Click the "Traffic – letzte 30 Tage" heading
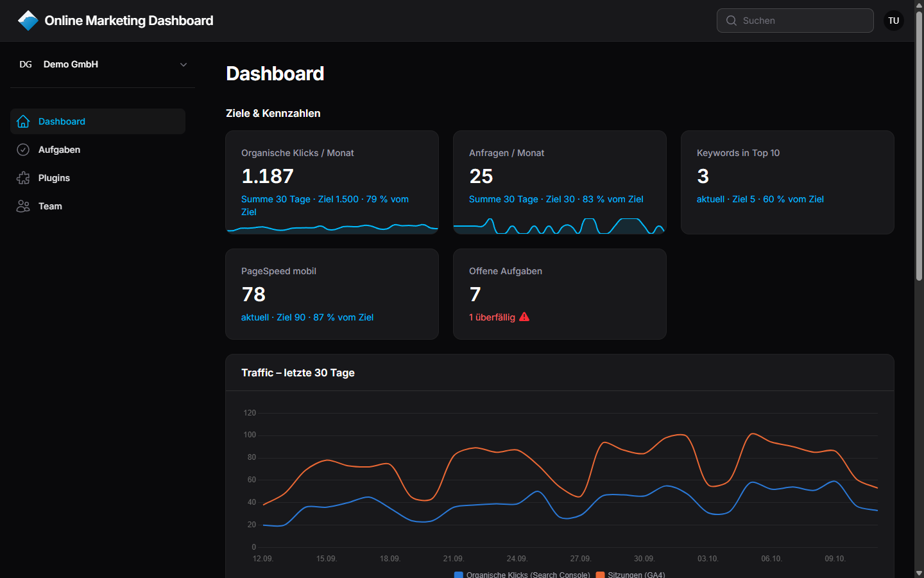Image resolution: width=924 pixels, height=578 pixels. 298,372
